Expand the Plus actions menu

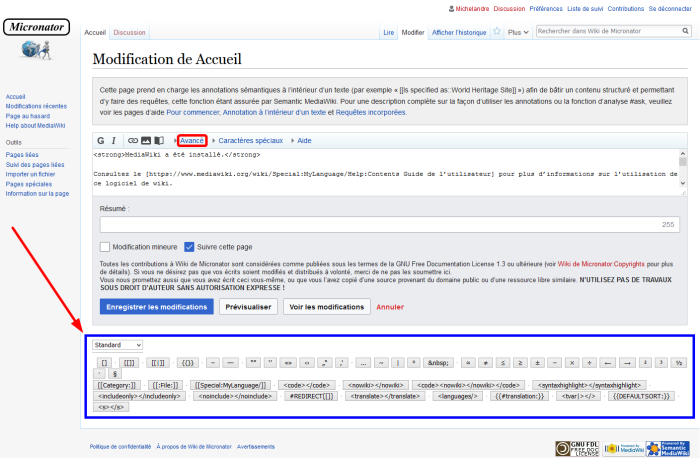coord(518,32)
